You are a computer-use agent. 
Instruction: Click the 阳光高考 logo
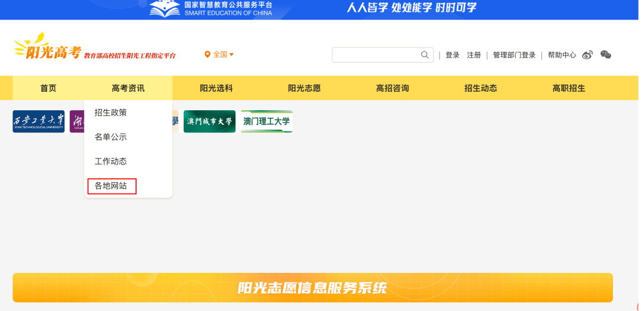48,47
